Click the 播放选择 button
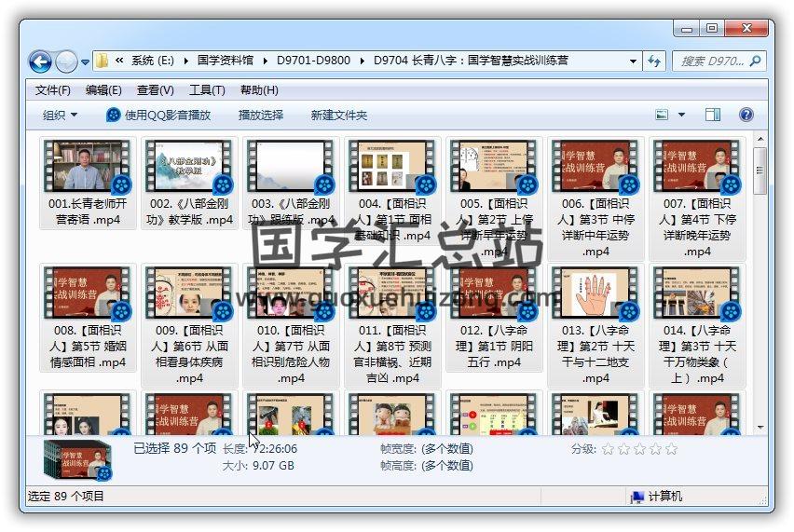 click(x=261, y=115)
